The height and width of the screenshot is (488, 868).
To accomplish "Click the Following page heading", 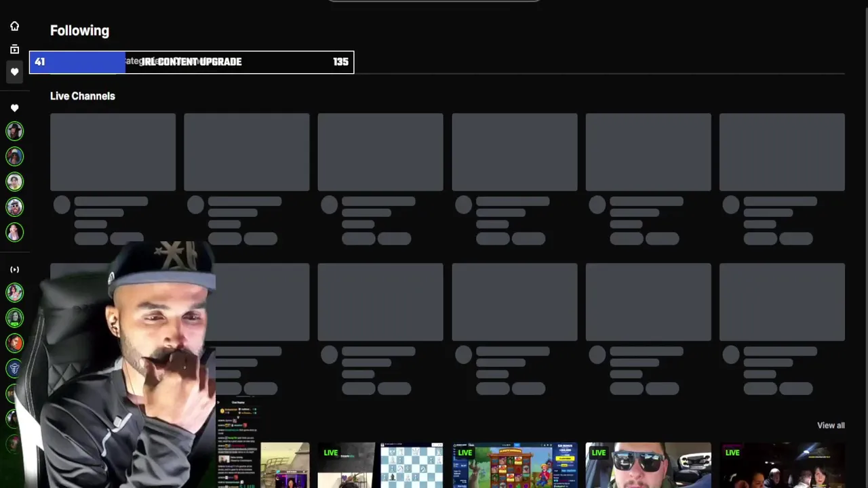I will click(79, 30).
